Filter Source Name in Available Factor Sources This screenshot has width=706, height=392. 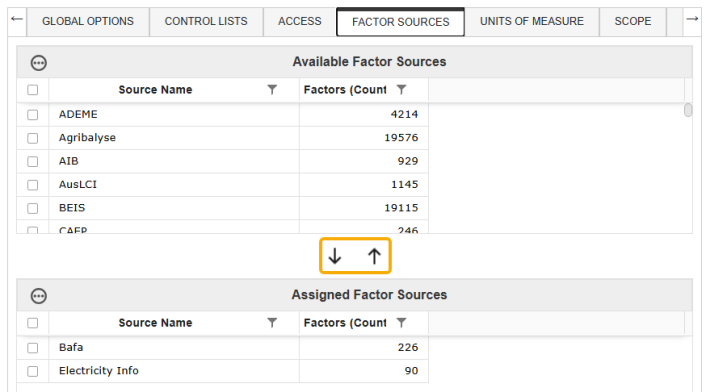coord(272,90)
